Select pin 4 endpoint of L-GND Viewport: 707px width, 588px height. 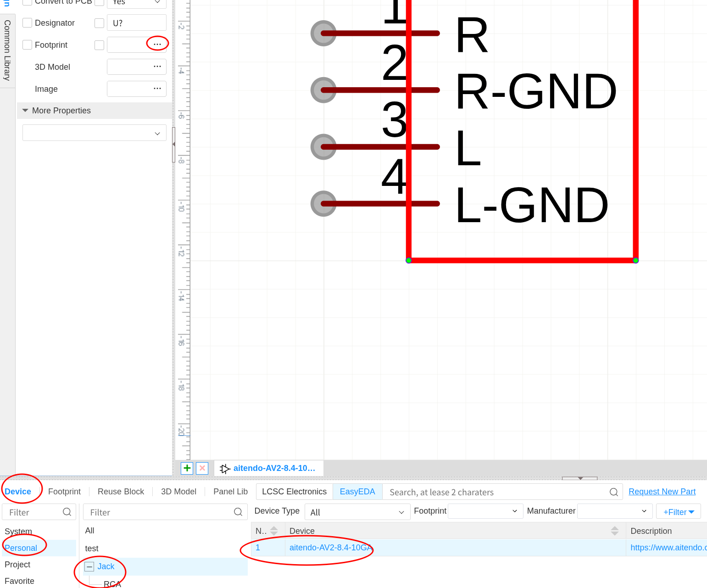(x=323, y=203)
